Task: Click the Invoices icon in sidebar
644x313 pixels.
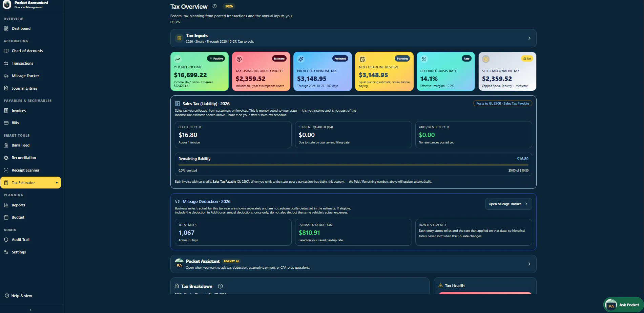Action: click(x=6, y=111)
